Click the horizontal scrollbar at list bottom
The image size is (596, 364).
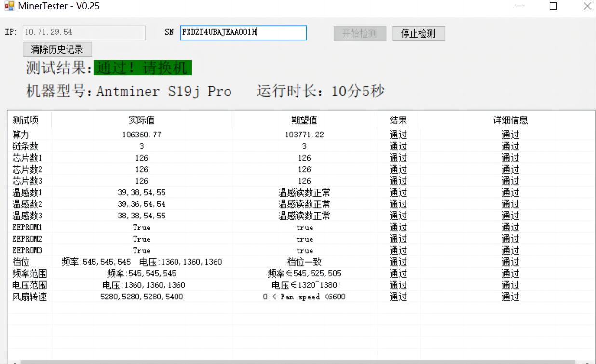coord(289,362)
